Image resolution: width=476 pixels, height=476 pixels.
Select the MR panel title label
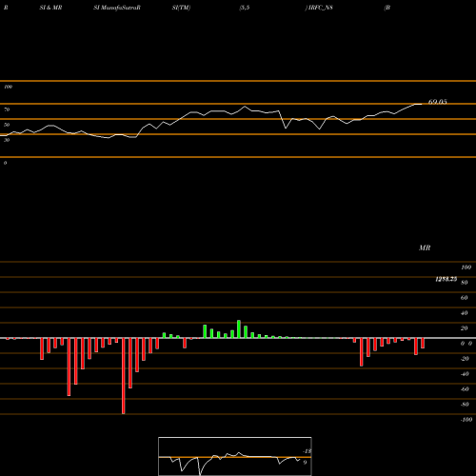pyautogui.click(x=425, y=248)
